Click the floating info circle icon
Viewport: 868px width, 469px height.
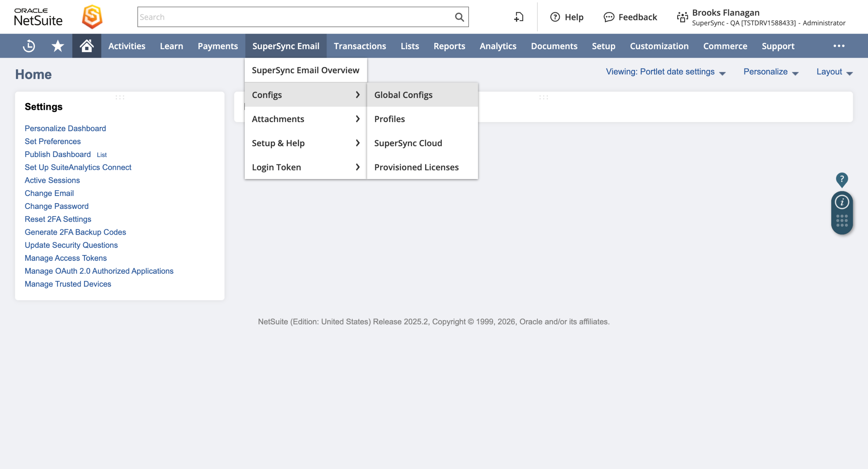pyautogui.click(x=842, y=202)
